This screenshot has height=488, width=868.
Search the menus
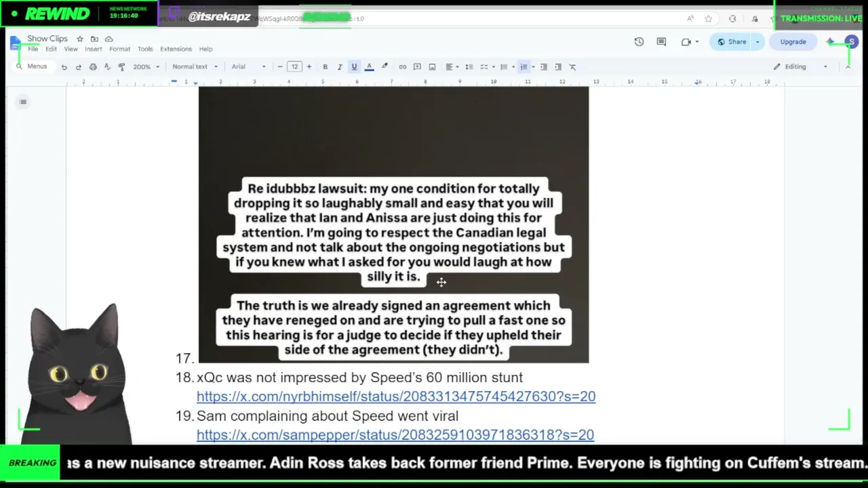point(33,66)
